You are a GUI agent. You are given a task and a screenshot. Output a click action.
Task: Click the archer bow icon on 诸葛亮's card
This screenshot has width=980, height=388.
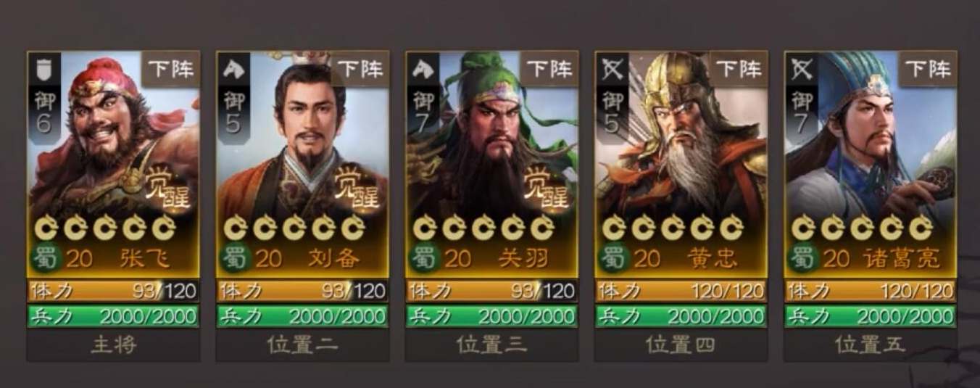tap(800, 70)
